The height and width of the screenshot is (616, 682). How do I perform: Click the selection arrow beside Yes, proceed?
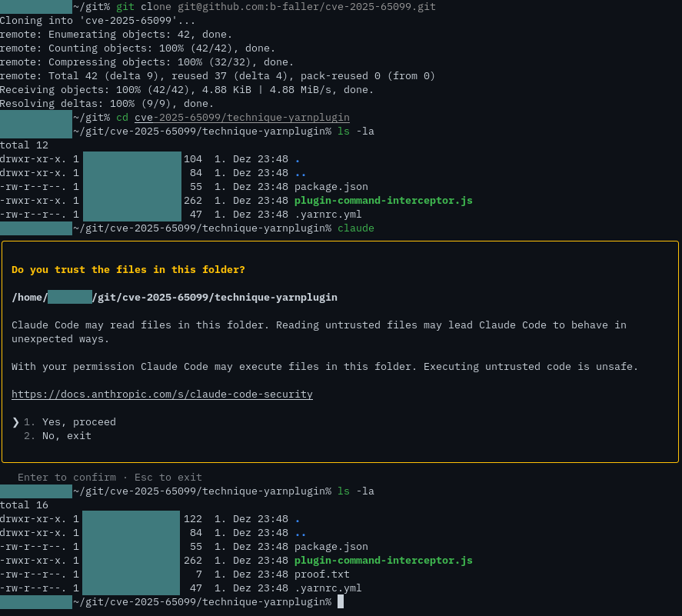[16, 421]
